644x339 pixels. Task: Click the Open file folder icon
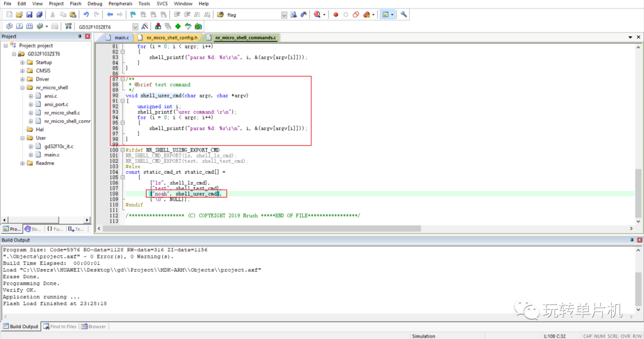(20, 14)
